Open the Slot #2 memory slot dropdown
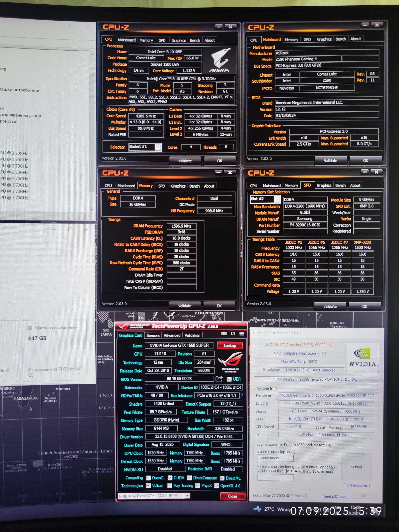399x532 pixels. pos(277,199)
